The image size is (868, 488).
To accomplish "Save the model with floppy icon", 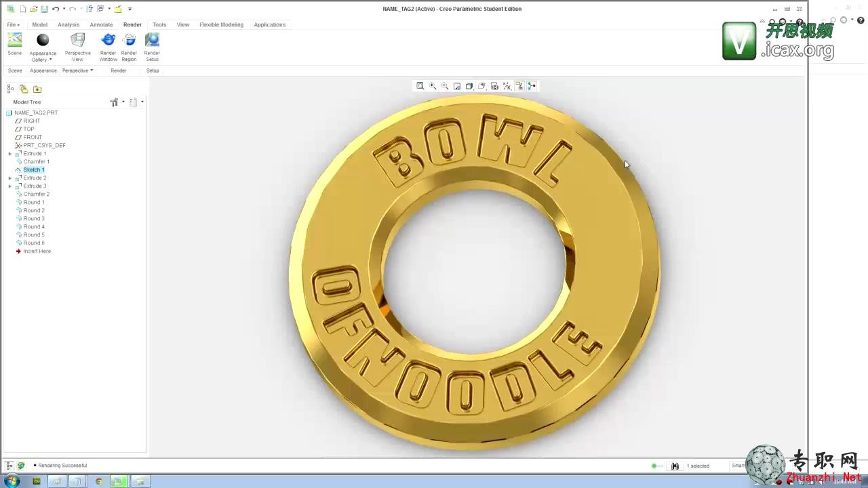I will point(45,9).
